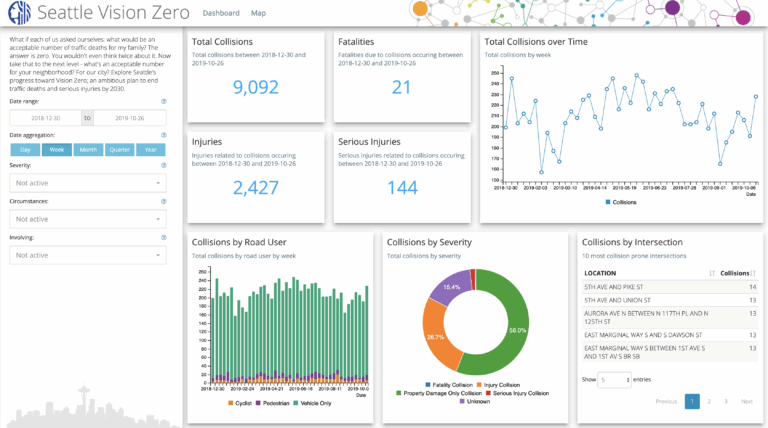Click the Seattle Vision Zero title
768x428 pixels.
[x=113, y=13]
